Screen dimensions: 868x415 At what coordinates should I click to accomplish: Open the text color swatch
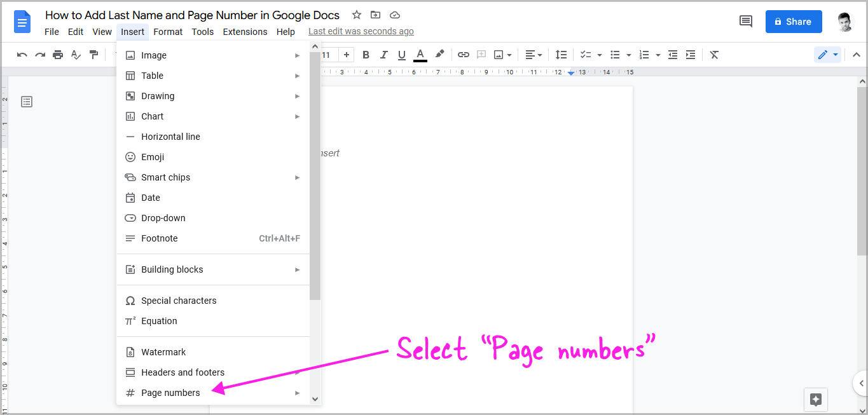coord(420,55)
